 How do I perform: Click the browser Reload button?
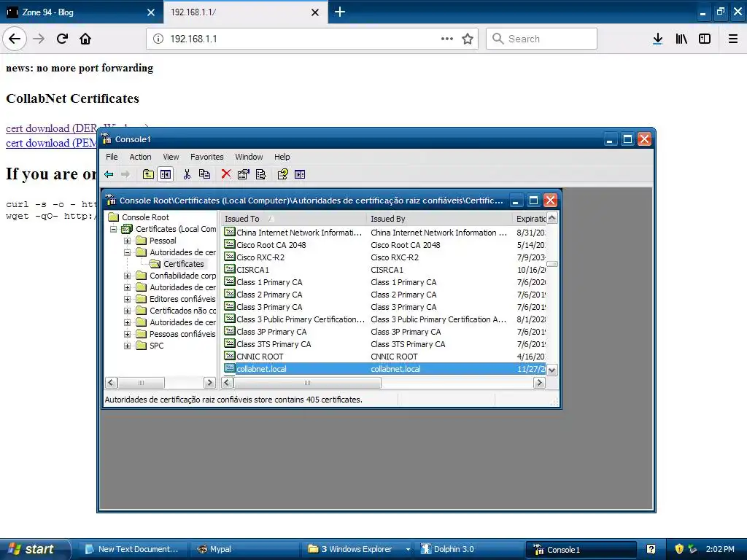(x=62, y=39)
